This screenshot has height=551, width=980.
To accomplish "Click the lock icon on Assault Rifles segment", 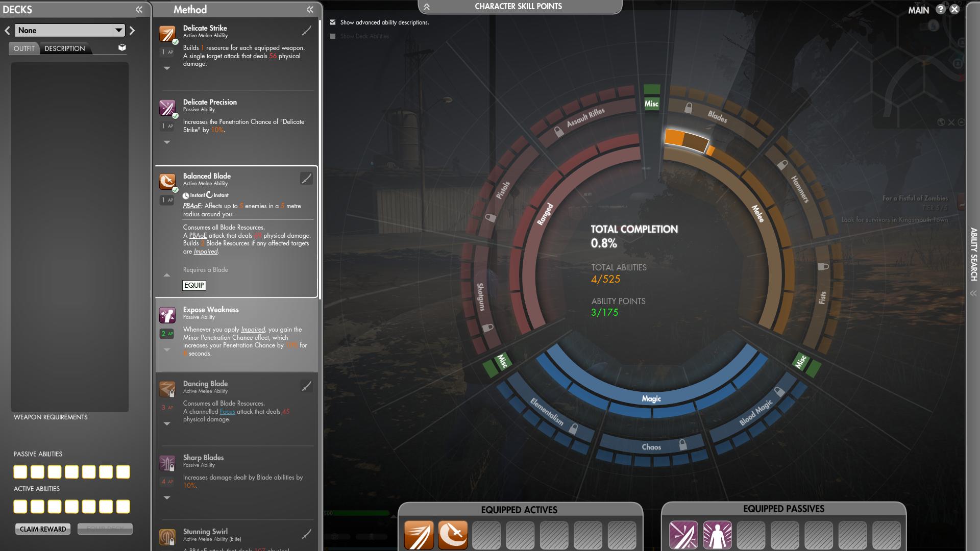I will pyautogui.click(x=558, y=132).
